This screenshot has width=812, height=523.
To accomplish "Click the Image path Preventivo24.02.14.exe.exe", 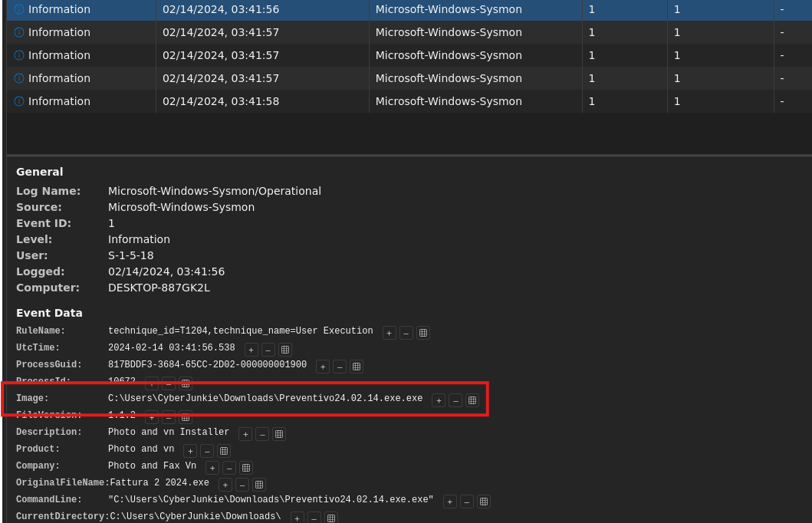I will 265,398.
